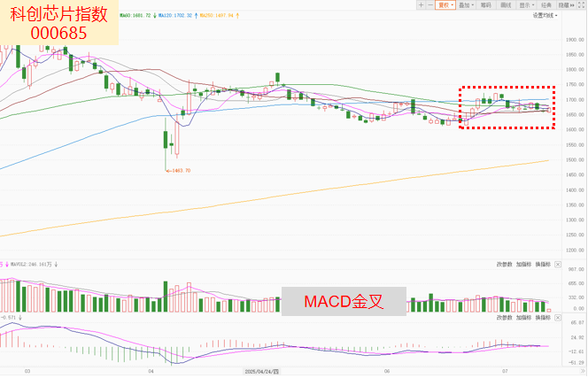The width and height of the screenshot is (588, 378).
Task: Zoom in chart with plus button
Action: click(422, 5)
